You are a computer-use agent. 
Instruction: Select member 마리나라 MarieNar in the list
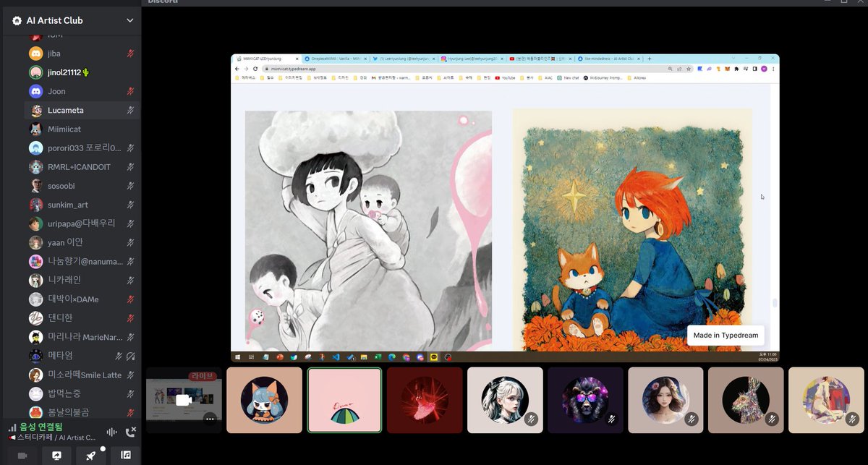(83, 337)
